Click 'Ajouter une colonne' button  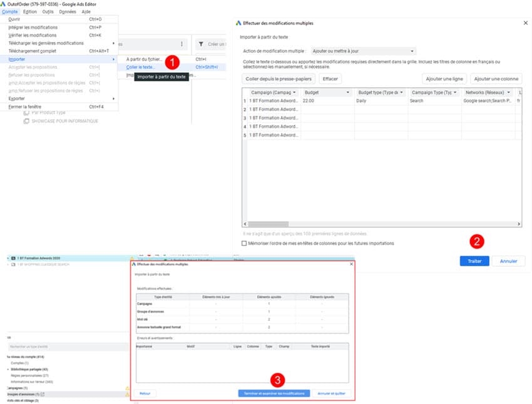(x=496, y=79)
